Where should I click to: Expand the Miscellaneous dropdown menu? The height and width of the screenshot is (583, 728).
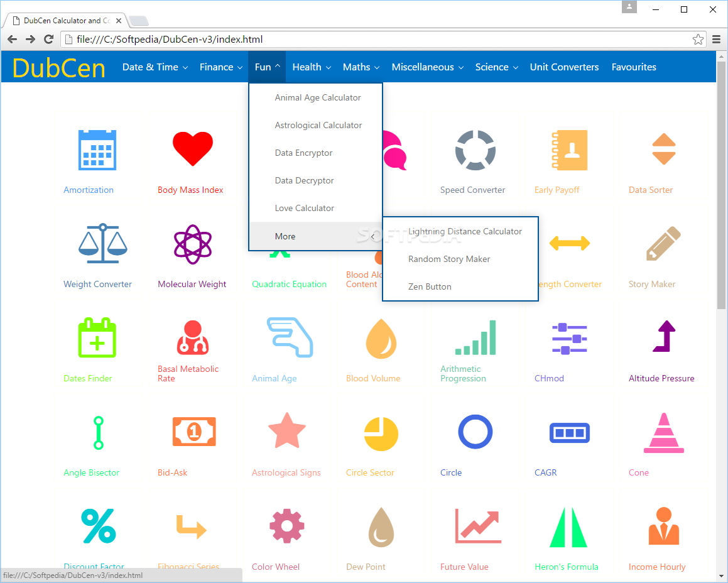tap(428, 67)
